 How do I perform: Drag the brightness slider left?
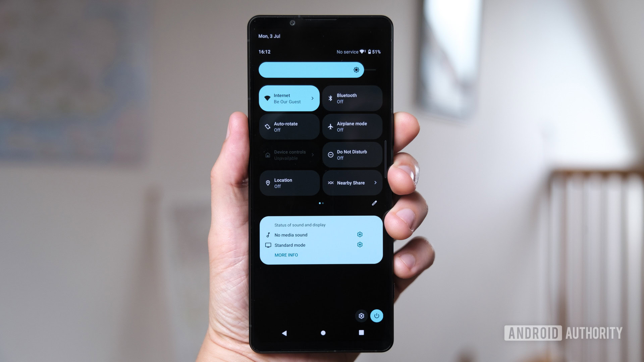point(356,70)
